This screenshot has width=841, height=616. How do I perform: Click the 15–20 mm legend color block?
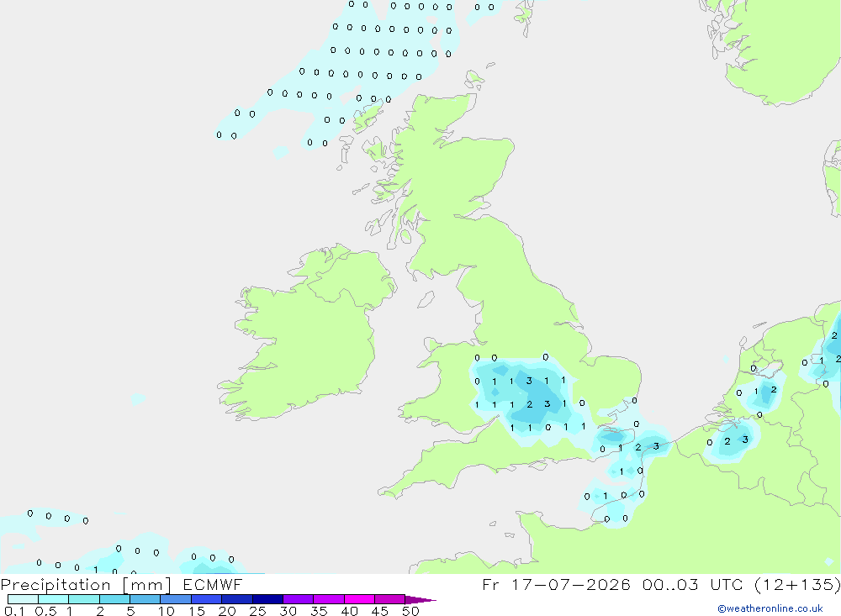point(207,599)
